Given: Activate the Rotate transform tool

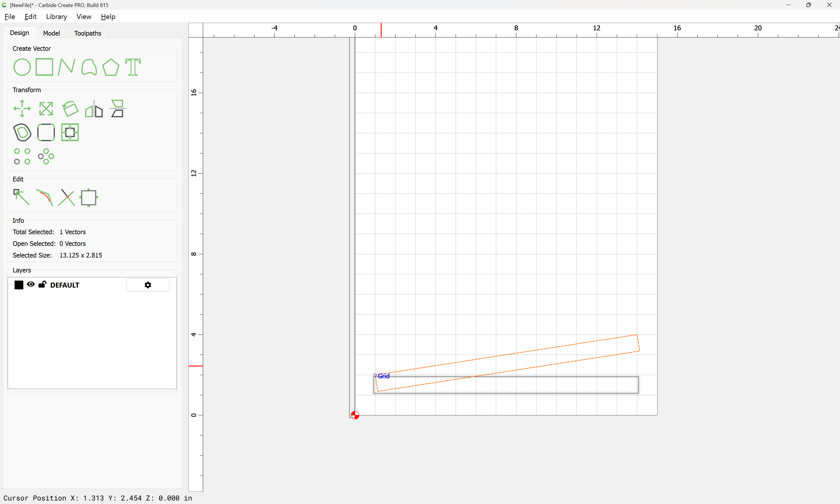Looking at the screenshot, I should (70, 109).
